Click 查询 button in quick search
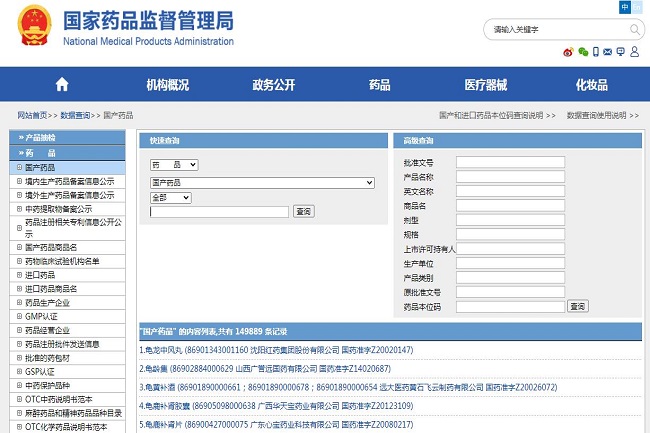Image resolution: width=650 pixels, height=433 pixels. [x=303, y=212]
